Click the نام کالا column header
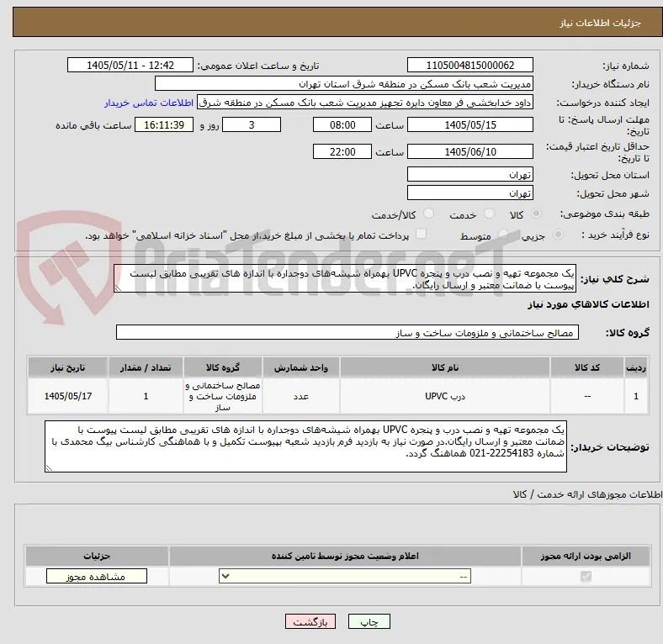Screen dimensions: 663x644 click(445, 367)
